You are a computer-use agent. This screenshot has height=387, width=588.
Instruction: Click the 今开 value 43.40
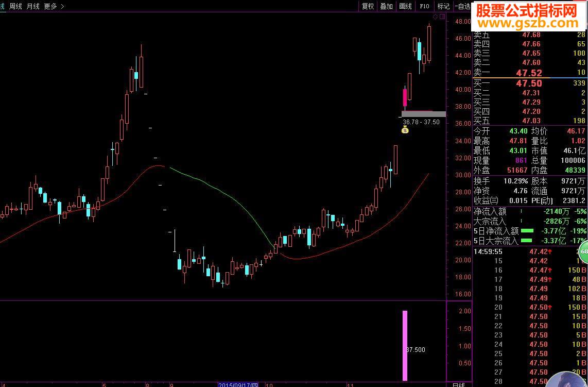click(x=518, y=131)
